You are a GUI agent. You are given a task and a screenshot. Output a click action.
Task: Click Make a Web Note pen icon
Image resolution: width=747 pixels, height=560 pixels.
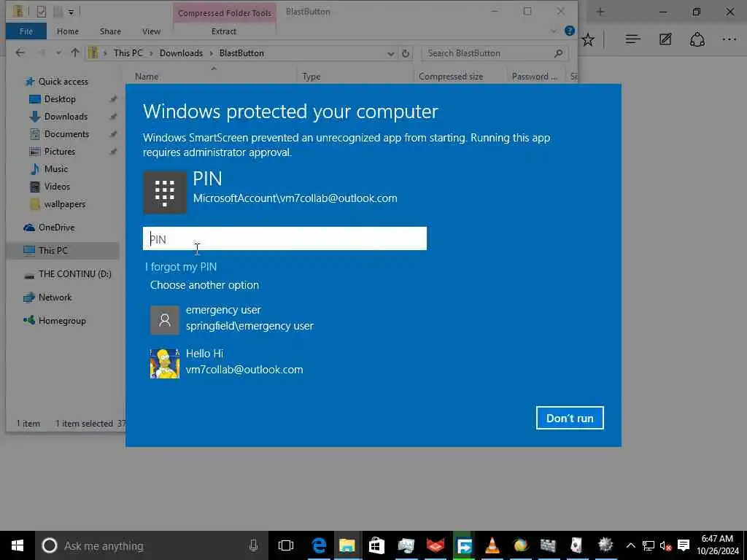665,39
